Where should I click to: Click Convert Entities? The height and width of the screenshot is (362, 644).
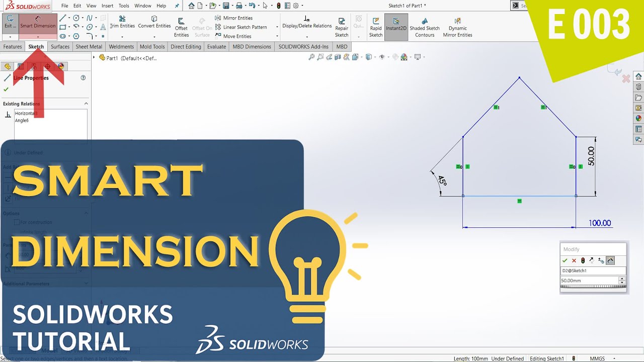pos(154,22)
